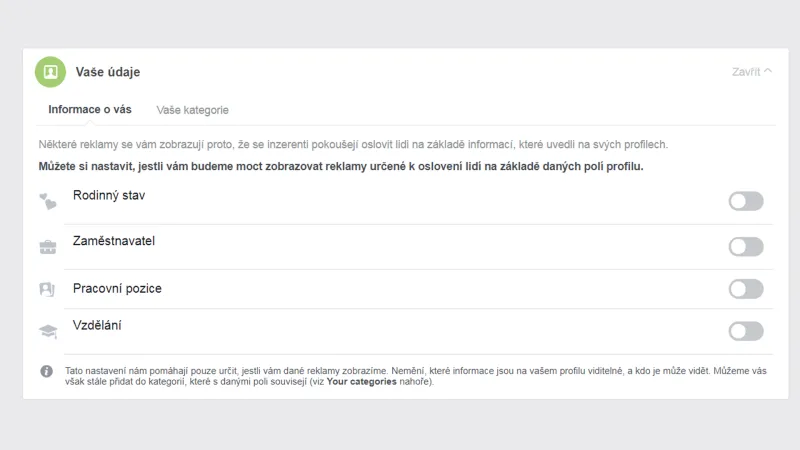Viewport: 800px width, 450px height.
Task: Click the info icon by the footnote
Action: 46,371
